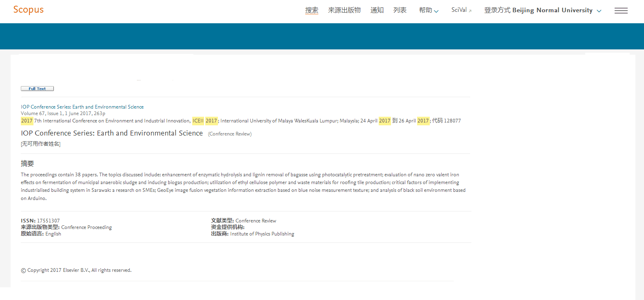Open the 通知 menu item
The image size is (644, 300).
(x=377, y=10)
